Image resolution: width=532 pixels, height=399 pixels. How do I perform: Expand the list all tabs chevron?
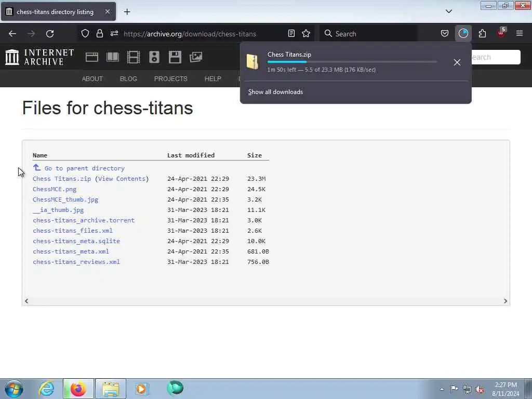pos(448,11)
